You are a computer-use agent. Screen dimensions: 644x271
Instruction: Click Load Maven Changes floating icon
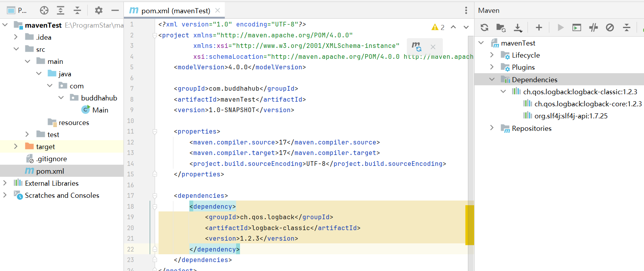point(416,47)
